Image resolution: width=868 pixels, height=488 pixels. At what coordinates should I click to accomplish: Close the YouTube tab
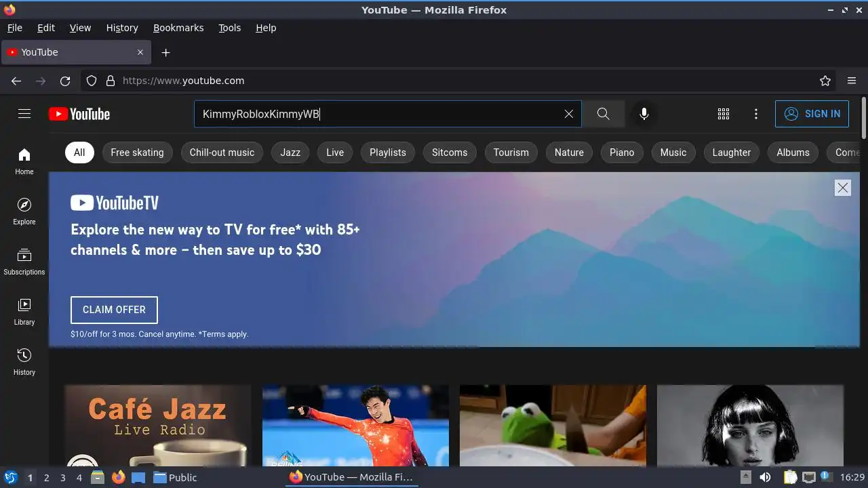pyautogui.click(x=140, y=52)
